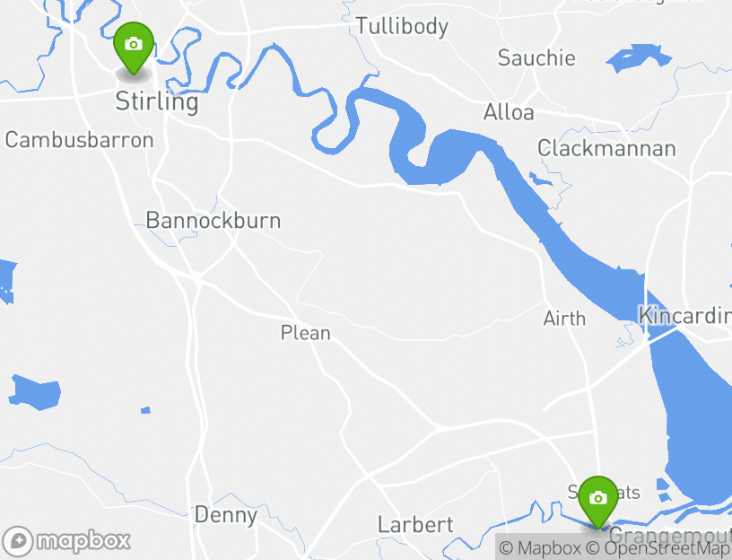Click the Plean village label
732x560 pixels.
[305, 333]
